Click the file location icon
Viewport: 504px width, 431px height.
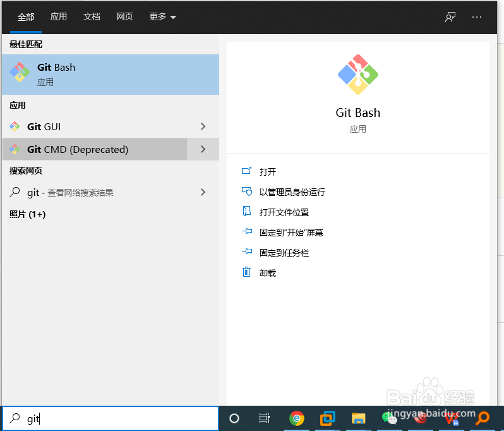pos(246,211)
